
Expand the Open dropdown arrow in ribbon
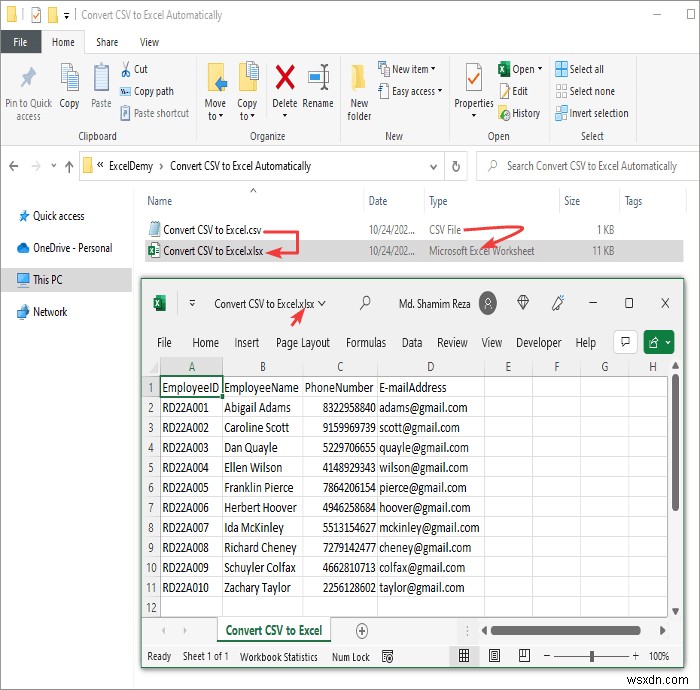click(x=540, y=69)
